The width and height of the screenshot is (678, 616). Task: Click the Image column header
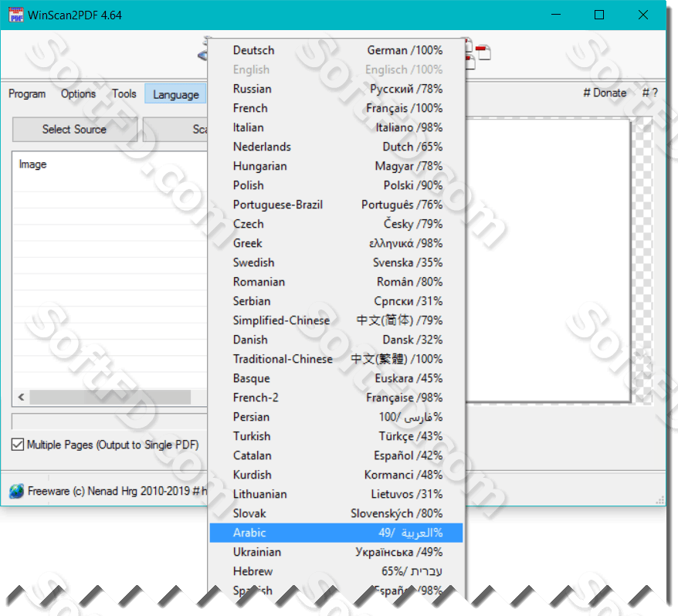coord(33,164)
